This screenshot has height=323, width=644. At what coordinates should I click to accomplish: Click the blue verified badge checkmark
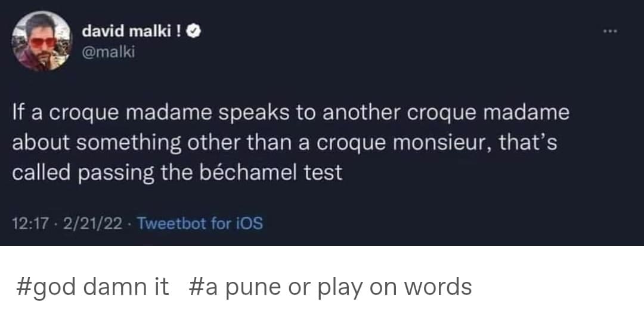click(x=193, y=31)
